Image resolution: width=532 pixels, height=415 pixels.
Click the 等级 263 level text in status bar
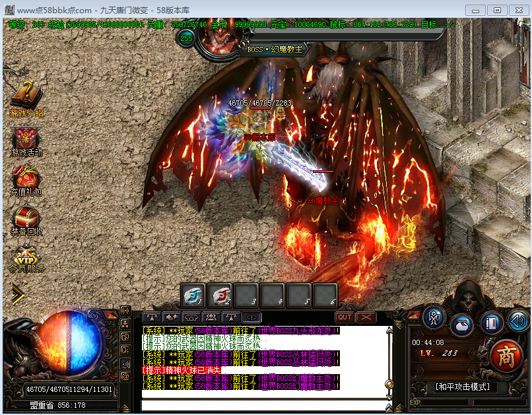[27, 24]
